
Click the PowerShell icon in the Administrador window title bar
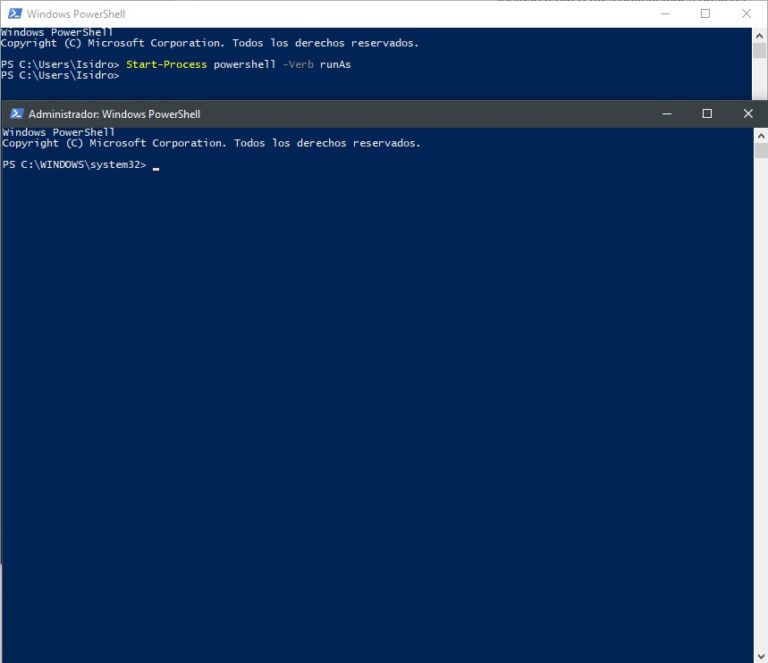(x=16, y=114)
